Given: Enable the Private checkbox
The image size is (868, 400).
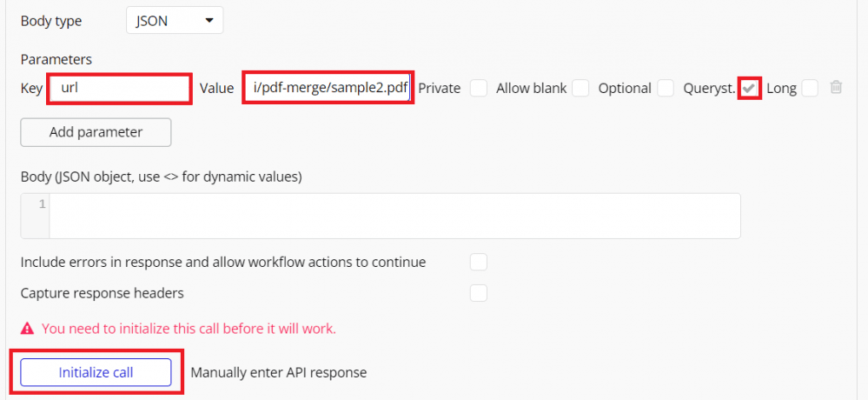Looking at the screenshot, I should (x=478, y=88).
